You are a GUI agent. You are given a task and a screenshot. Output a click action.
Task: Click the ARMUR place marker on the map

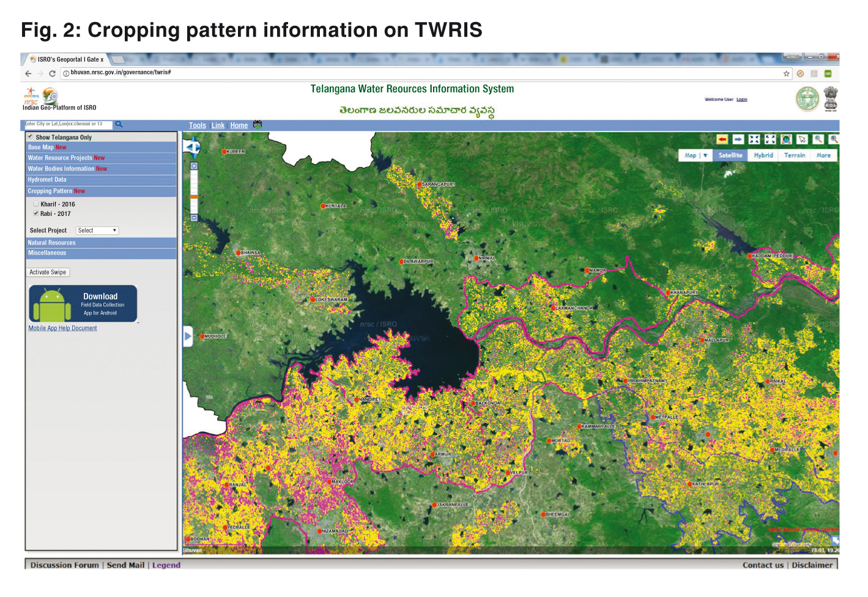tap(433, 454)
